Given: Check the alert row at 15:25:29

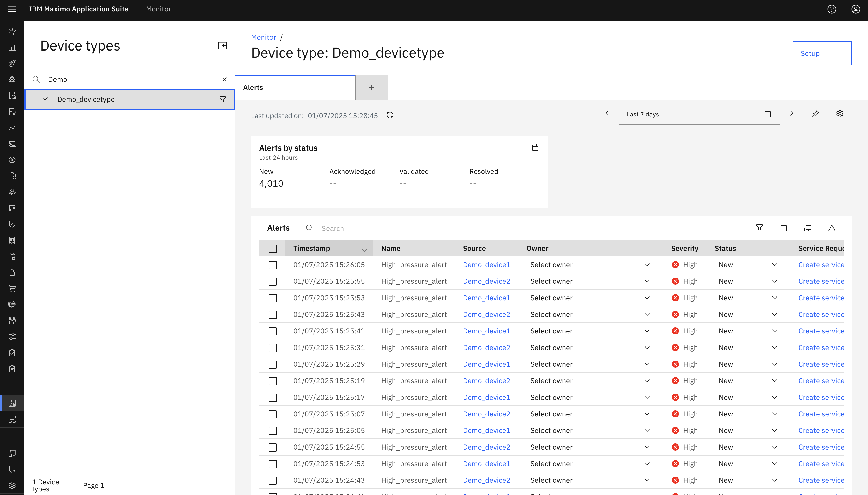Looking at the screenshot, I should point(273,364).
